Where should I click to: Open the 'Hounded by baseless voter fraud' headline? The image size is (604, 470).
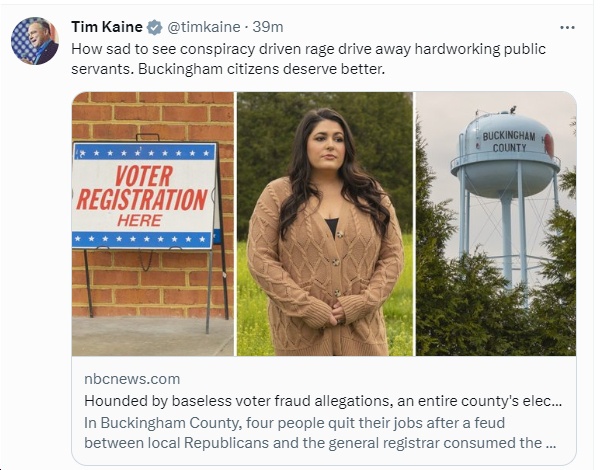(323, 401)
